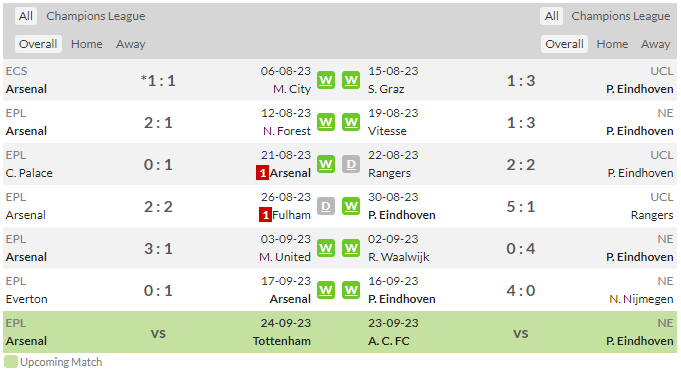The width and height of the screenshot is (681, 390).
Task: Select the left Away filter
Action: tap(131, 44)
